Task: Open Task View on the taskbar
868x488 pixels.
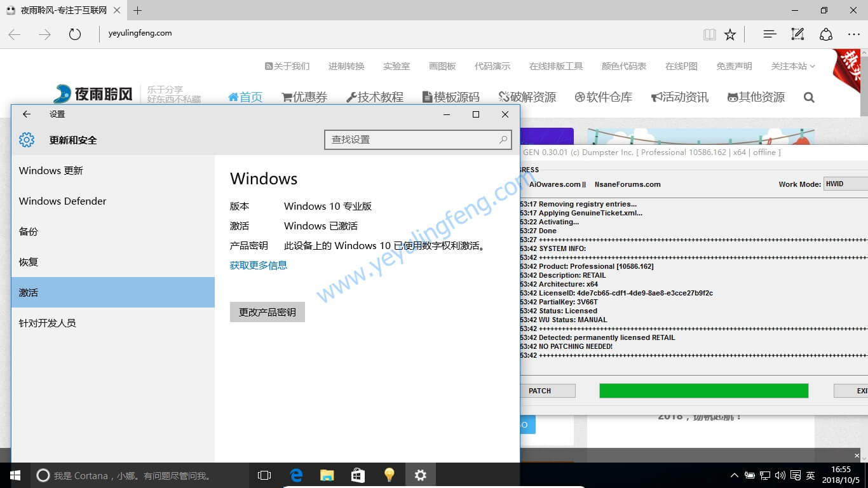Action: pos(264,475)
